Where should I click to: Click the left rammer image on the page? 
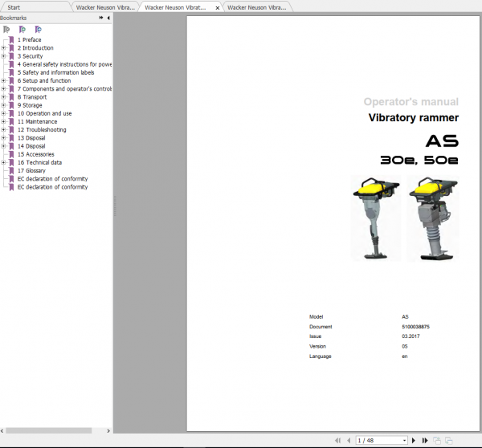coord(376,218)
